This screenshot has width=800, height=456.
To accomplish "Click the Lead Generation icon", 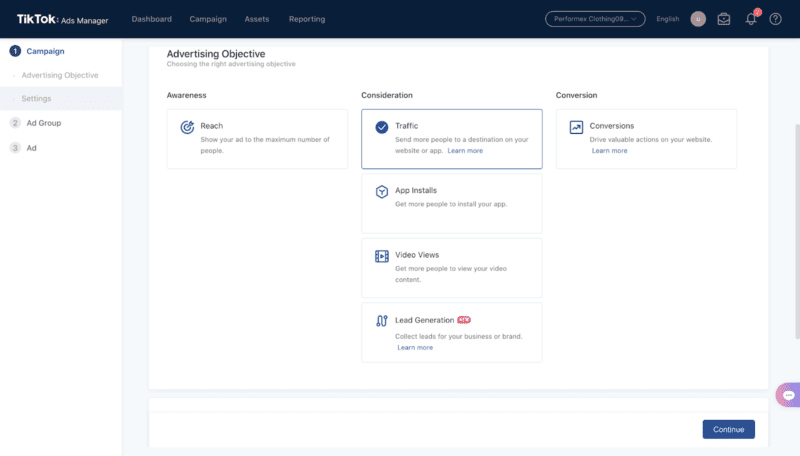I will coord(381,321).
